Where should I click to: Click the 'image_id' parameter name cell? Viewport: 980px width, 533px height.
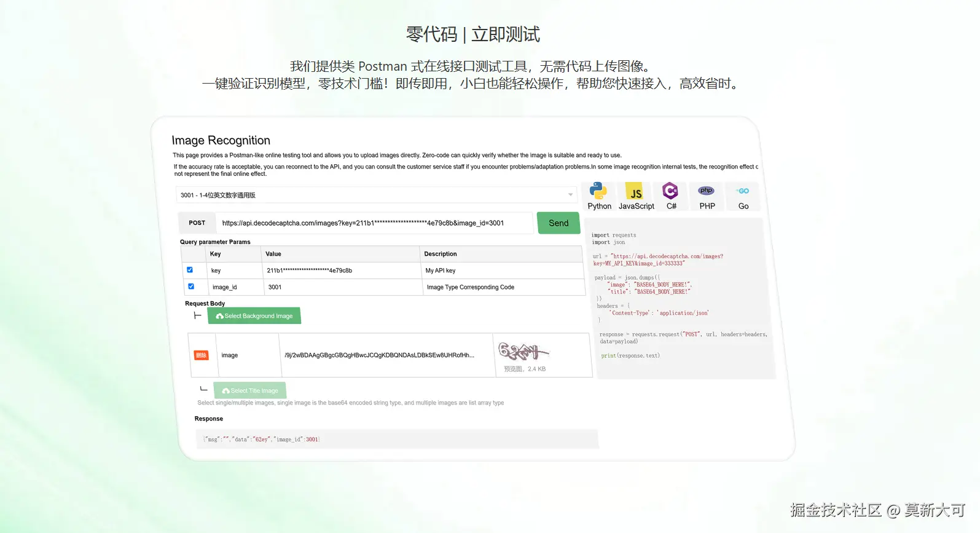coord(236,287)
